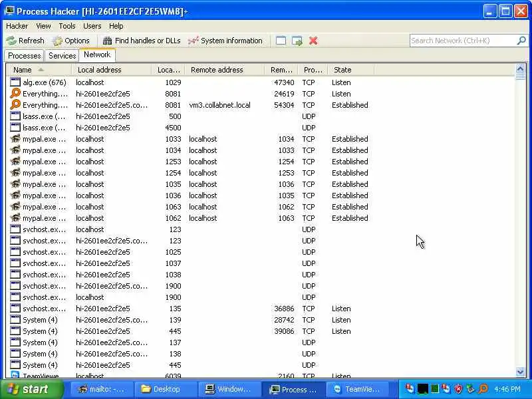Click the red X kill window icon
The image size is (532, 399).
click(313, 41)
